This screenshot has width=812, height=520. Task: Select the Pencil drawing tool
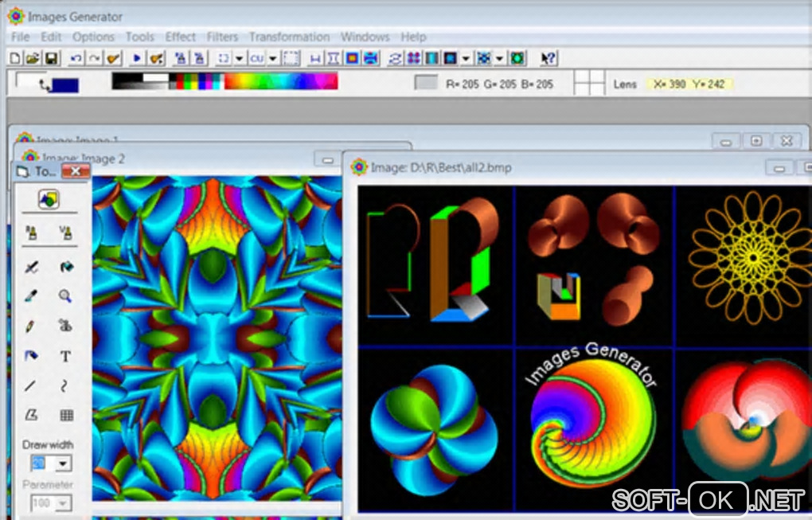point(31,326)
